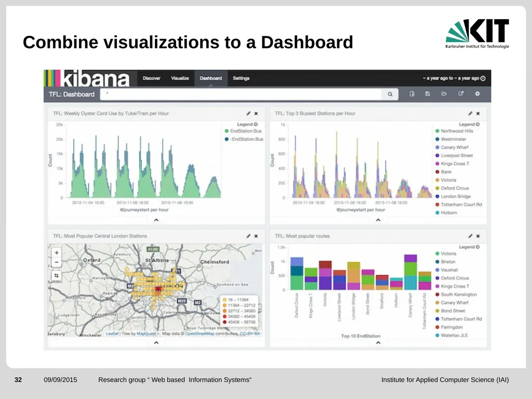Expand the spy panel under Oyster Card chart
Image resolution: width=532 pixels, height=399 pixels.
156,220
